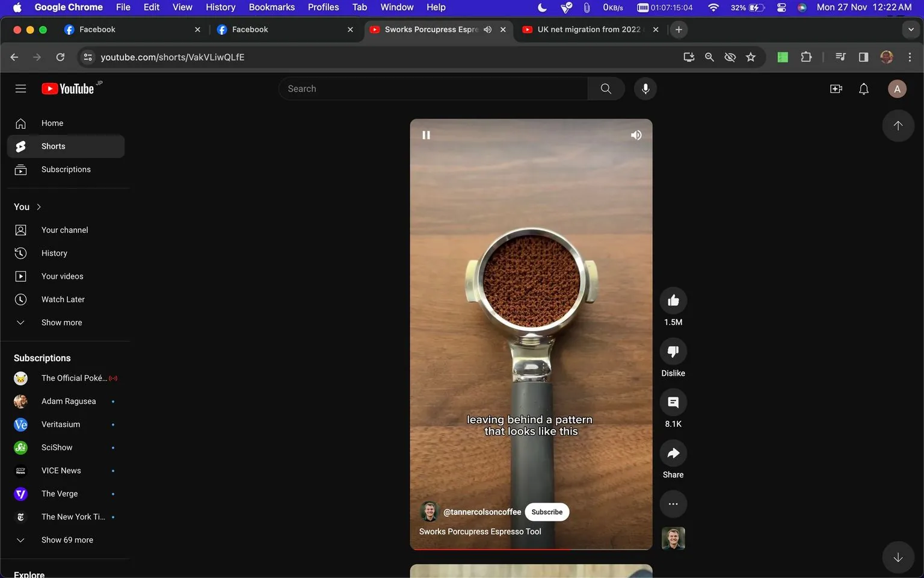The width and height of the screenshot is (924, 578).
Task: Open your watch History
Action: point(54,253)
